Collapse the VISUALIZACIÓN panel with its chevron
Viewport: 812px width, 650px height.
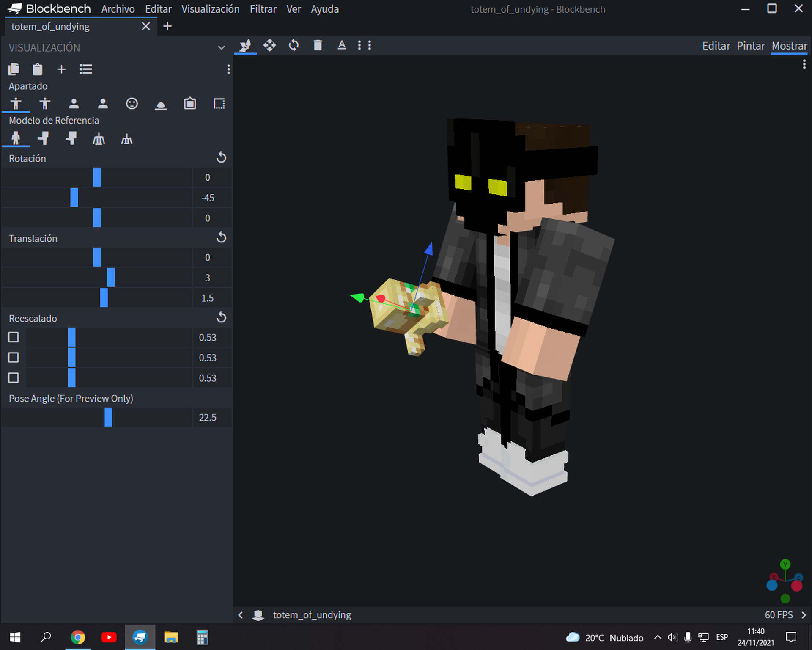[222, 47]
